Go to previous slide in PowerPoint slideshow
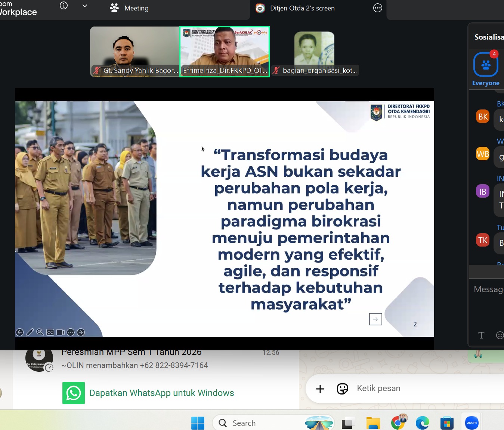The height and width of the screenshot is (430, 504). [x=20, y=332]
